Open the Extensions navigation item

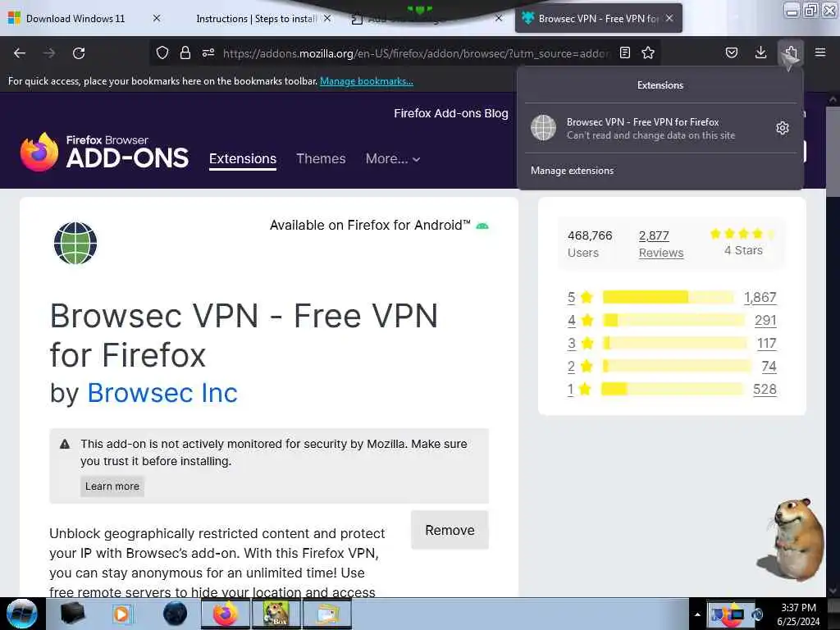(x=243, y=158)
